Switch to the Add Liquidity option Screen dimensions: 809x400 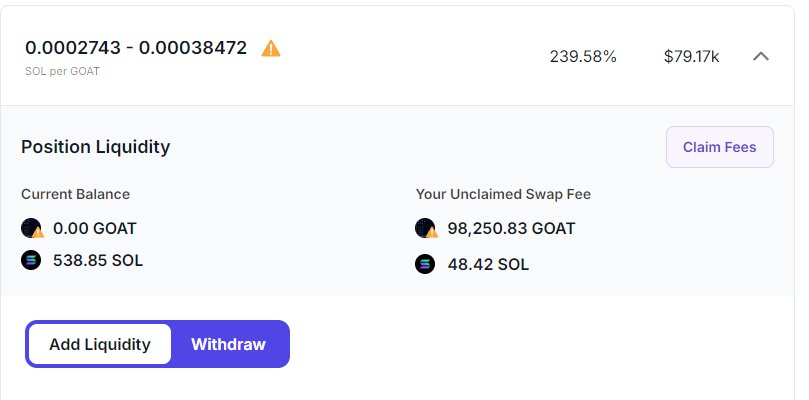tap(99, 344)
